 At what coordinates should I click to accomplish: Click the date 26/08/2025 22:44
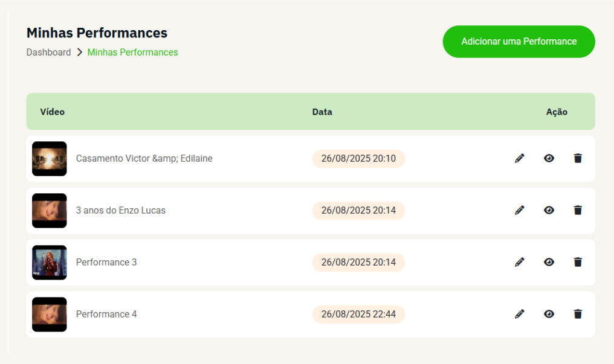click(359, 315)
